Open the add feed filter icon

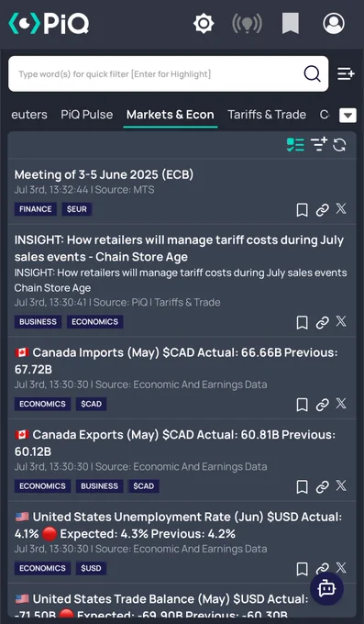(319, 144)
